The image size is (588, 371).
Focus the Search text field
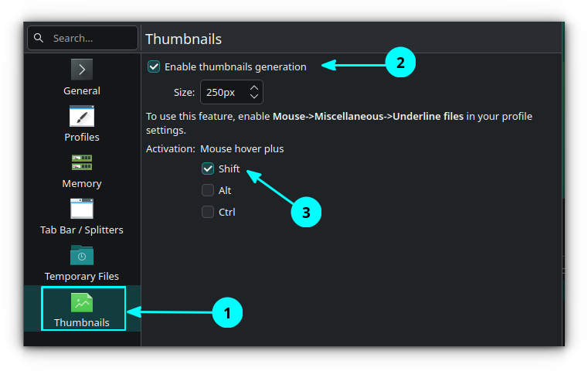point(89,38)
